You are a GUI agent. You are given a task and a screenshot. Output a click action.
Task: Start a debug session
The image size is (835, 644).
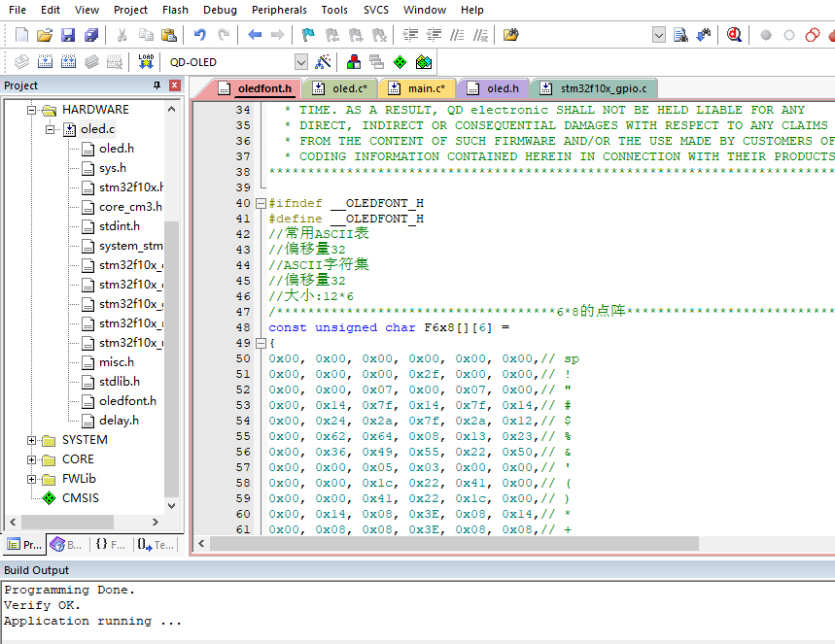(734, 33)
